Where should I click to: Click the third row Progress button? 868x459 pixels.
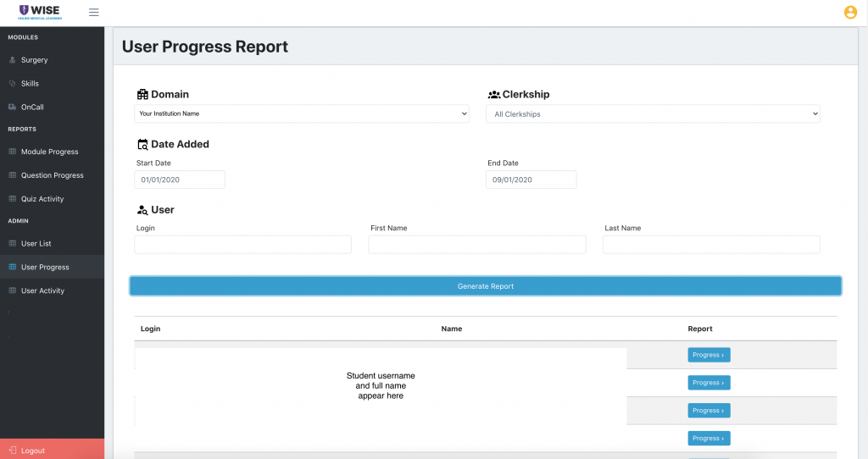[x=708, y=411]
